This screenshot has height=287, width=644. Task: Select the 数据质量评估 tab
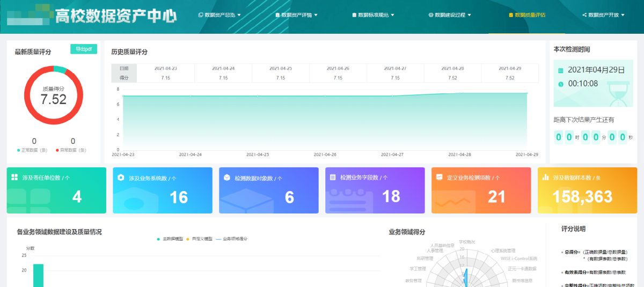527,15
